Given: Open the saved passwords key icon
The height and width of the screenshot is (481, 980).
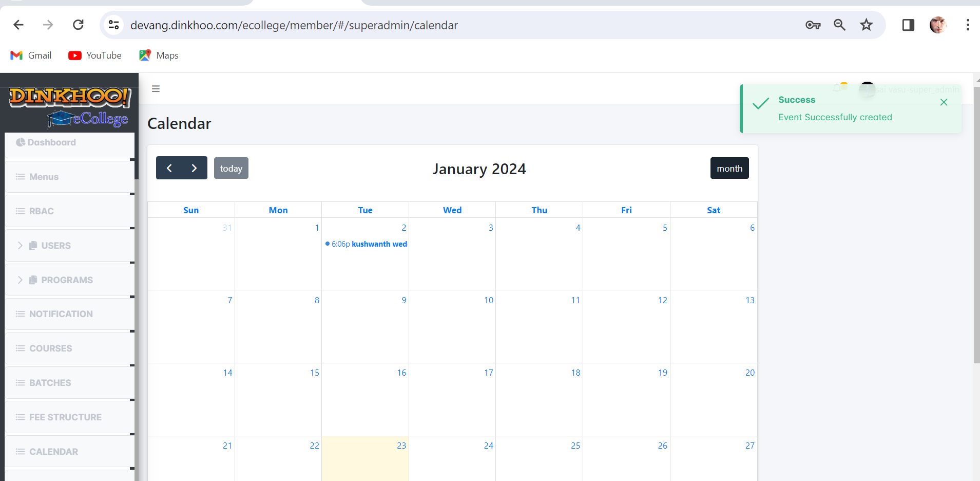Looking at the screenshot, I should (x=813, y=25).
